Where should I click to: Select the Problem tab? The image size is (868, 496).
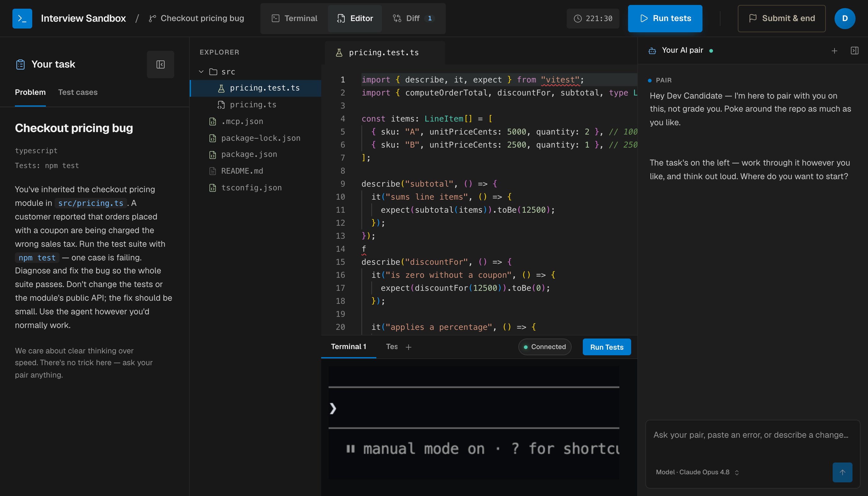coord(30,92)
